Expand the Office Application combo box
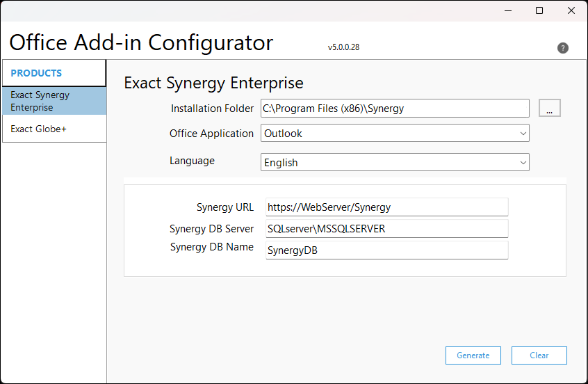Viewport: 588px width, 384px height. 395,134
